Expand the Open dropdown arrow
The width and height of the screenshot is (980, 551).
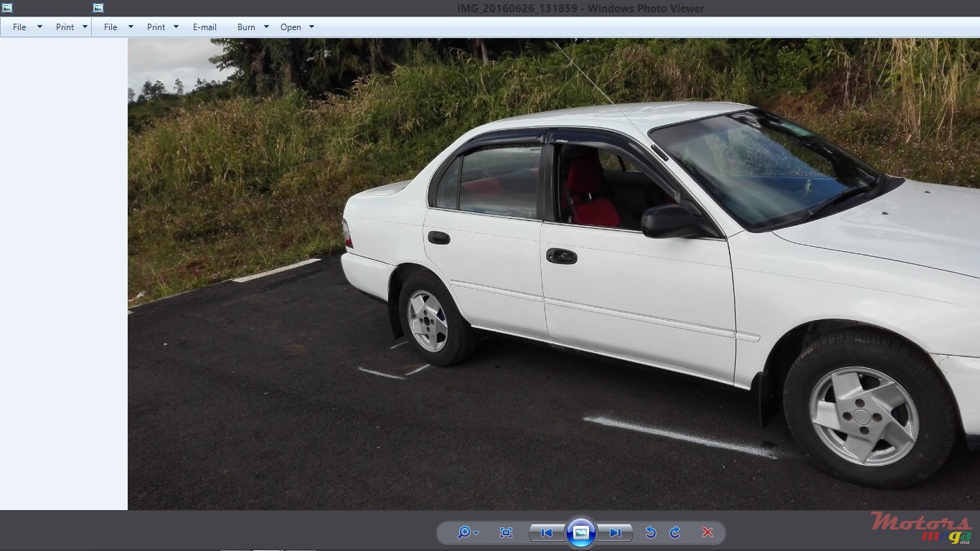tap(311, 27)
